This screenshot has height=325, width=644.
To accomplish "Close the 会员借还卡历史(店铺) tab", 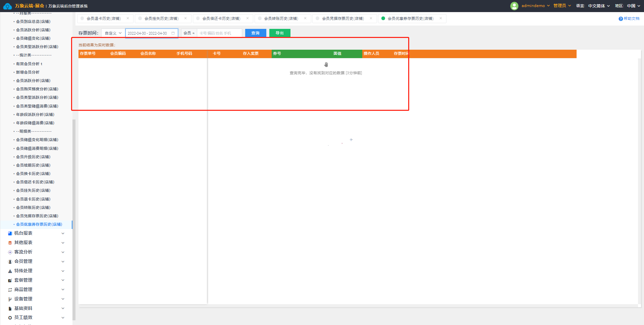I will (x=248, y=18).
